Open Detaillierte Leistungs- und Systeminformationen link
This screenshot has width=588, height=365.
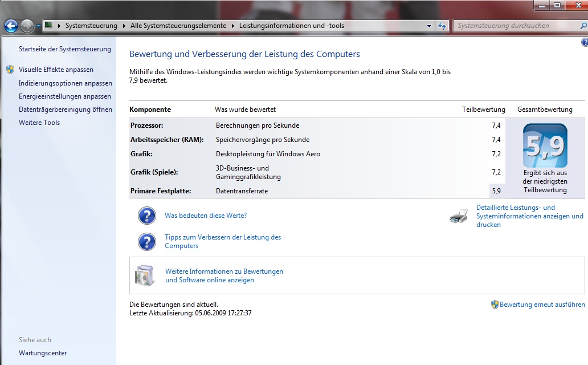(529, 216)
